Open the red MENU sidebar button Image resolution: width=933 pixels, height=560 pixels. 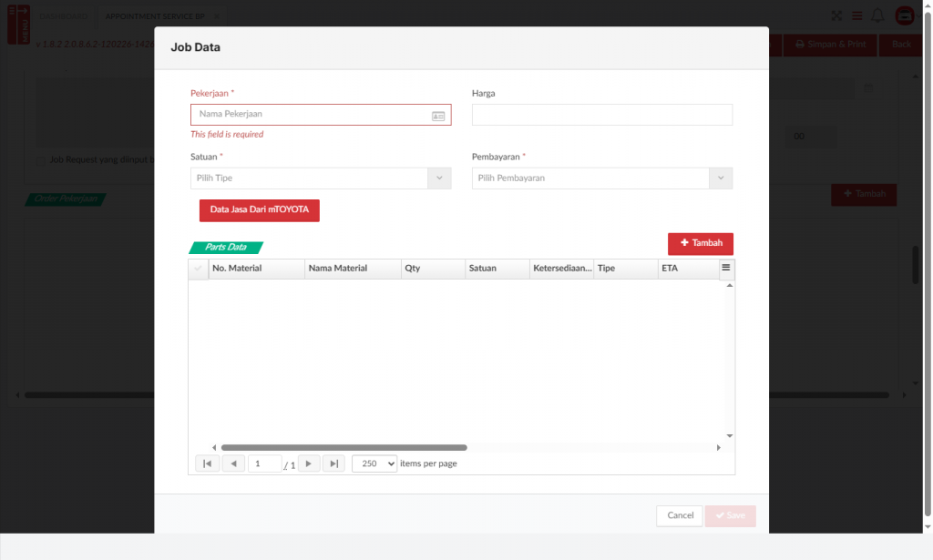17,23
